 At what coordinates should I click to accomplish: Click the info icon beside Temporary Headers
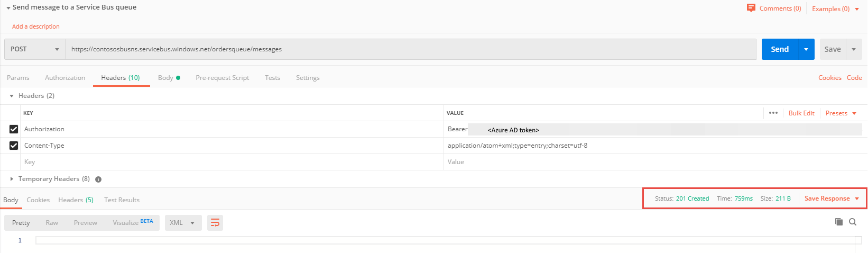click(x=98, y=179)
